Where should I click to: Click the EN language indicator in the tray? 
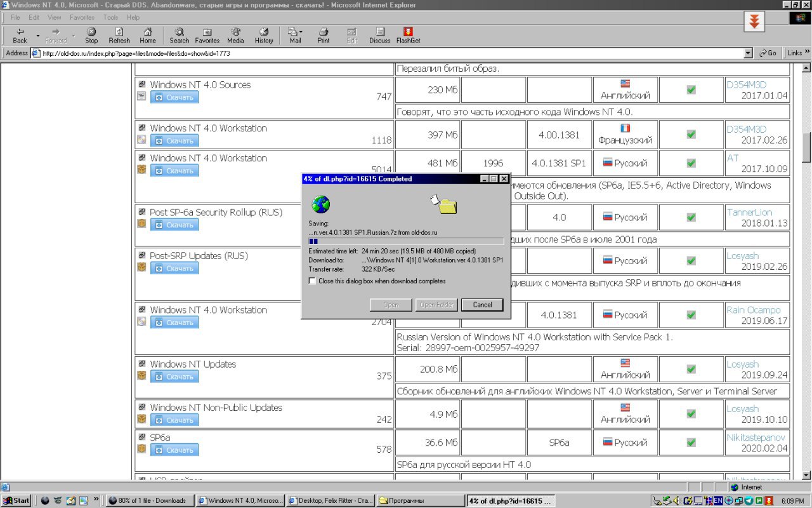click(718, 500)
